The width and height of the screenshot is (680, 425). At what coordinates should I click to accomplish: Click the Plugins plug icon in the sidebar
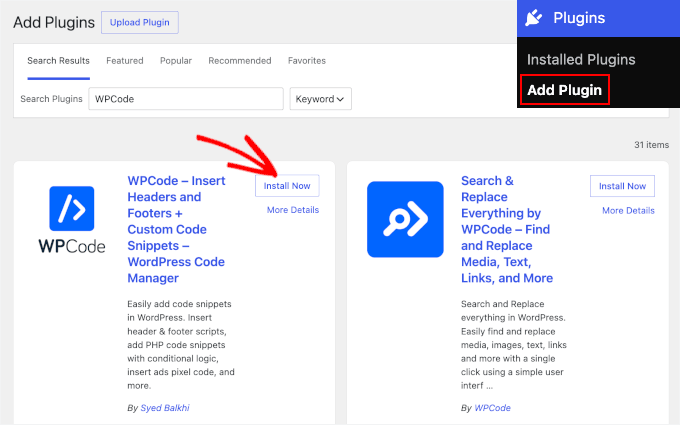point(533,18)
